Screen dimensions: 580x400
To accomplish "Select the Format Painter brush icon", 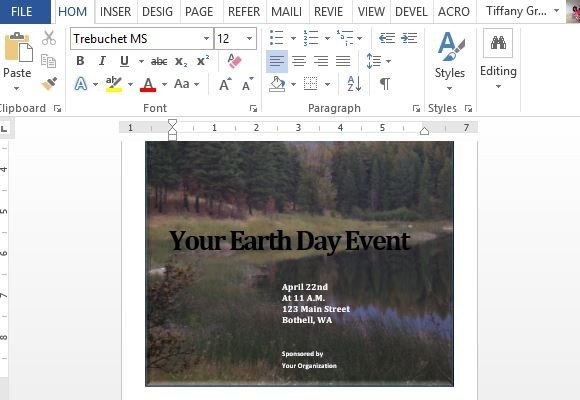I will point(49,84).
